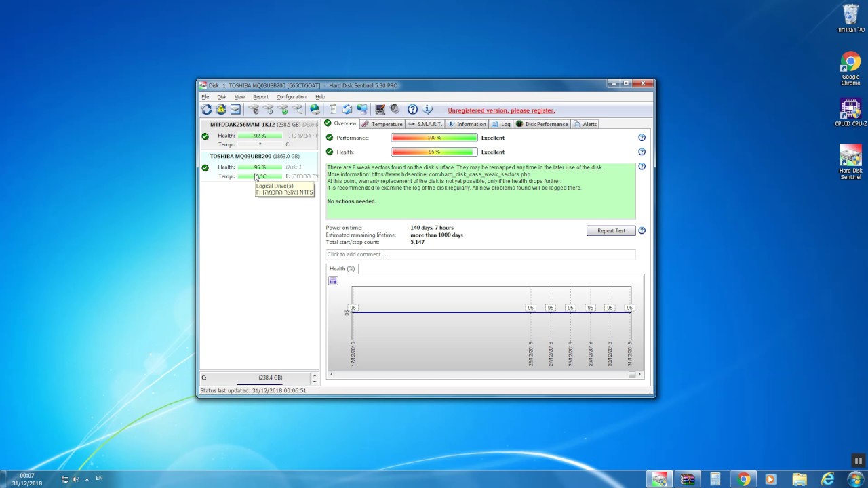Click the help icon beside Performance bar
This screenshot has width=868, height=488.
pyautogui.click(x=642, y=138)
